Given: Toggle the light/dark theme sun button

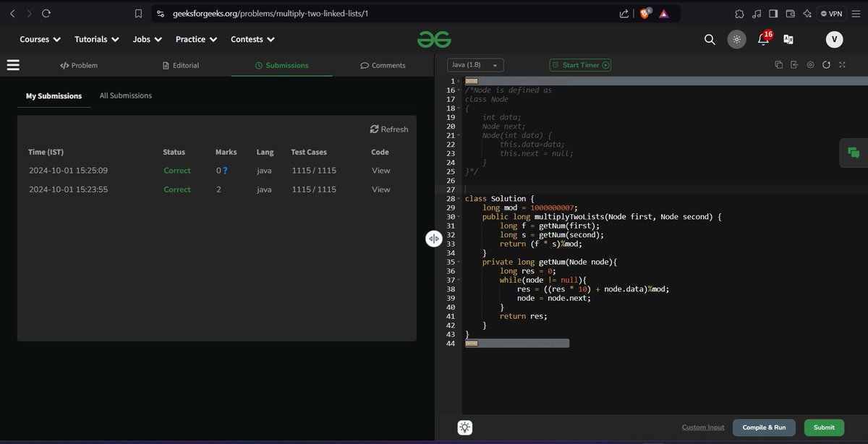Looking at the screenshot, I should click(736, 40).
